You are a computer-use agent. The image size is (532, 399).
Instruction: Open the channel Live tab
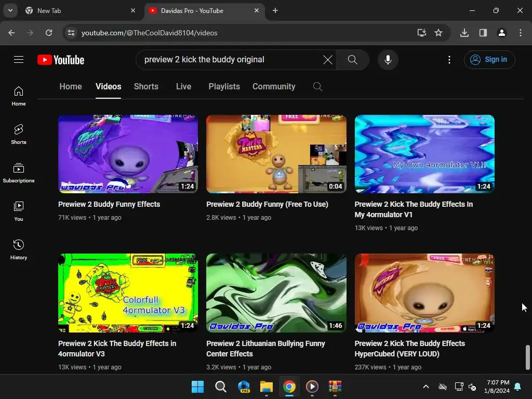(183, 87)
